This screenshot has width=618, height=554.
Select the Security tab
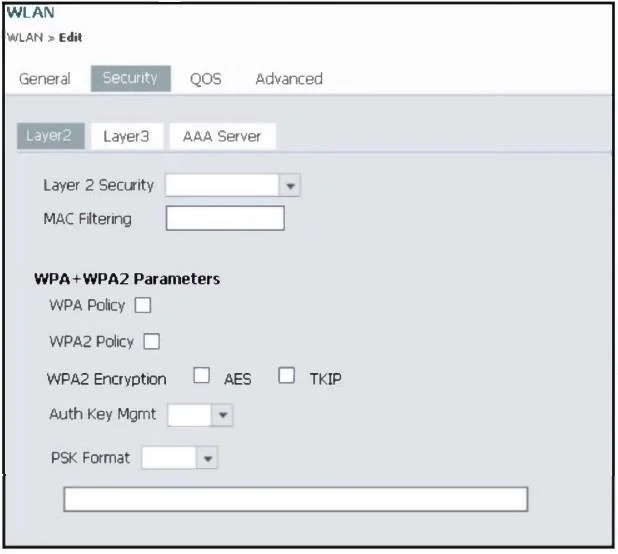click(x=130, y=78)
